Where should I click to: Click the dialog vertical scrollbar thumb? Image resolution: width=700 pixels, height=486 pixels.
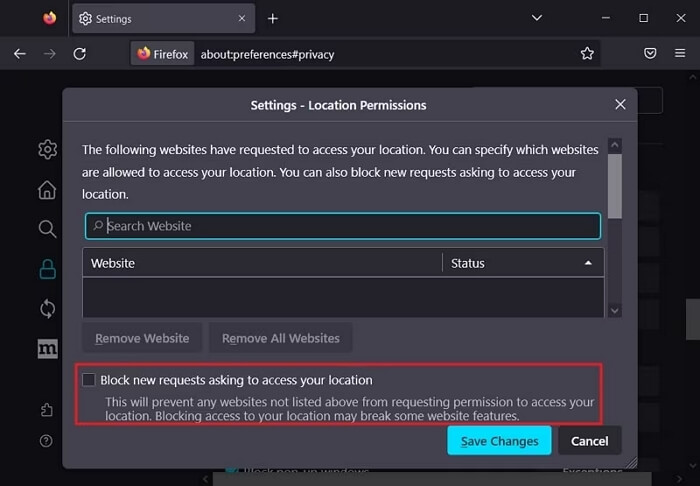click(x=615, y=187)
